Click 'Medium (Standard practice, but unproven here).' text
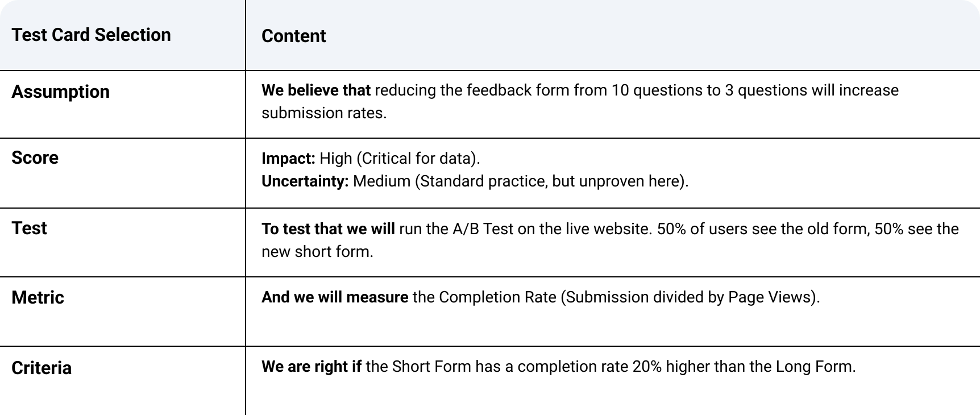 click(x=520, y=181)
